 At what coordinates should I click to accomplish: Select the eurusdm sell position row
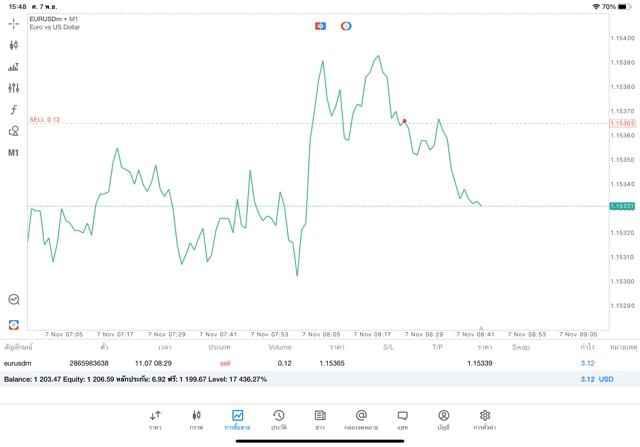click(300, 363)
